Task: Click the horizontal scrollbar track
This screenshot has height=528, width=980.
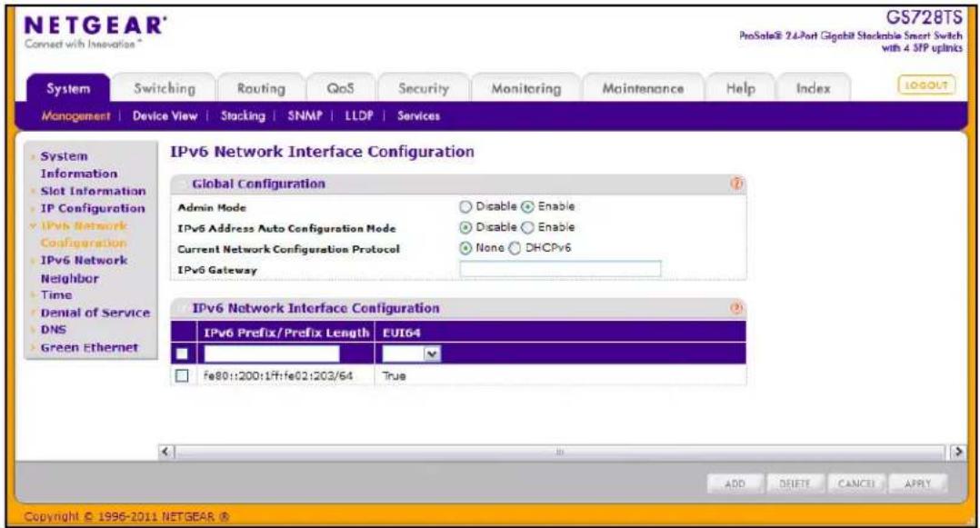Action: tap(560, 451)
